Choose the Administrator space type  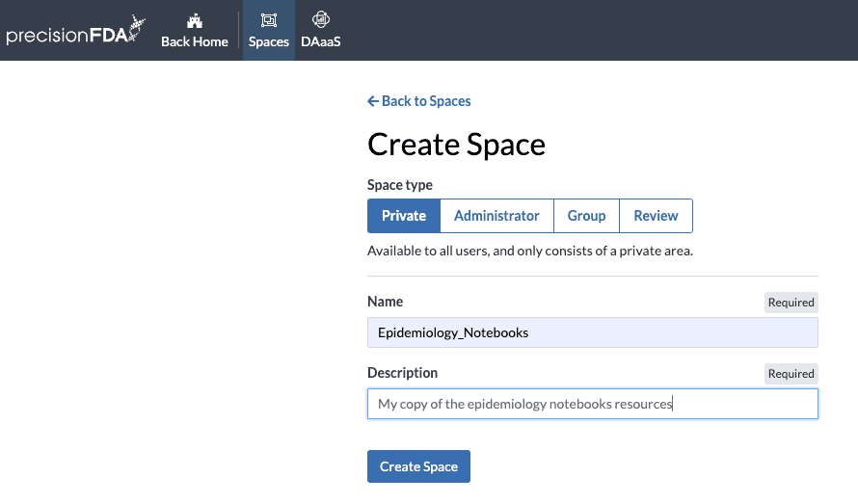point(496,216)
